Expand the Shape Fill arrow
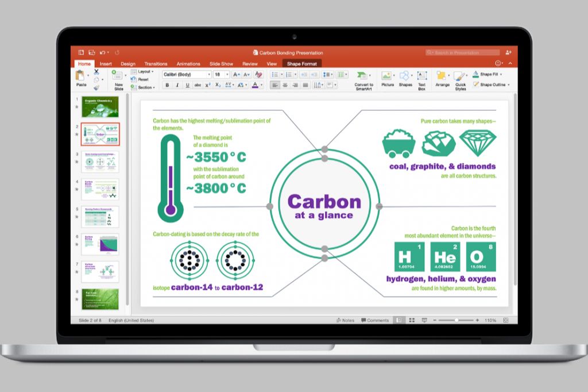 click(x=501, y=74)
